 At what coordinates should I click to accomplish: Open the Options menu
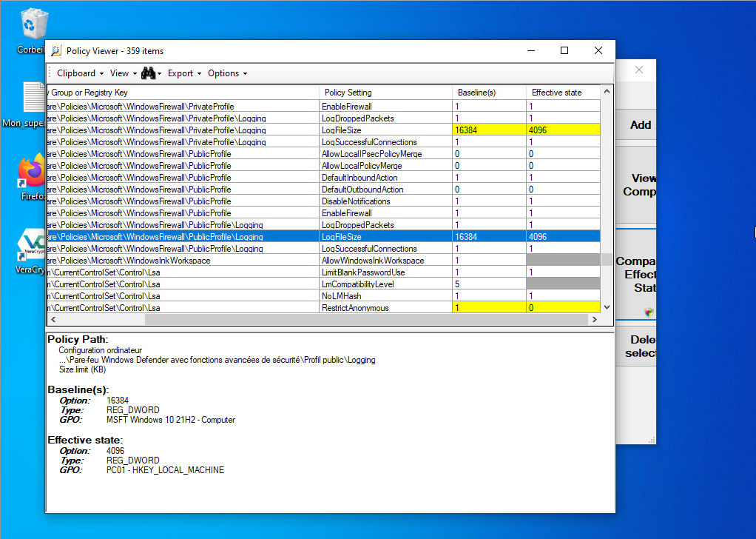(x=227, y=73)
